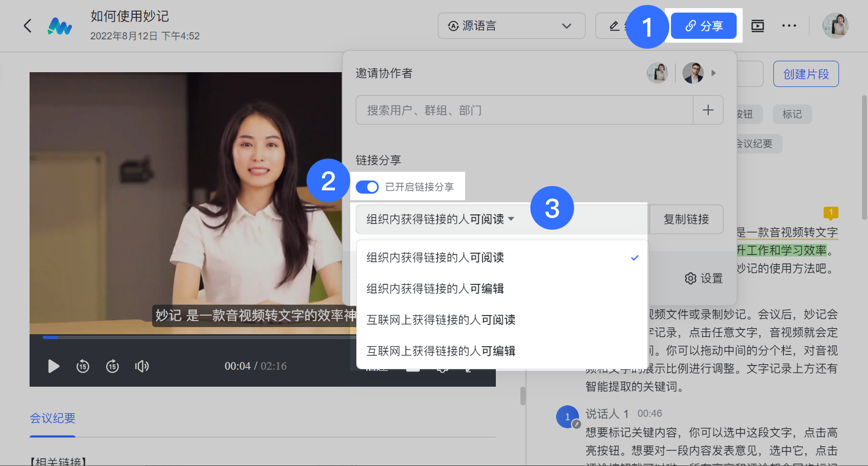This screenshot has height=466, width=868.
Task: Switch to the 会议纪要 tab
Action: [x=53, y=418]
